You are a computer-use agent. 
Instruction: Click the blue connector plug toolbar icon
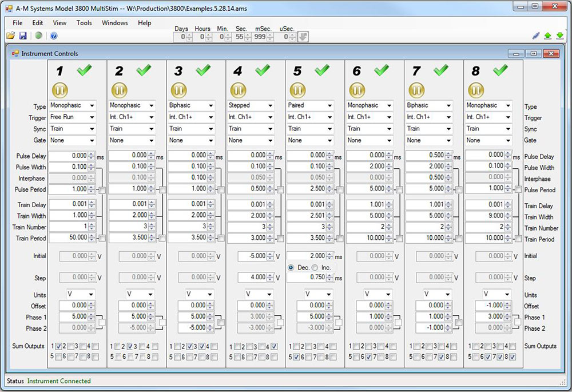535,36
